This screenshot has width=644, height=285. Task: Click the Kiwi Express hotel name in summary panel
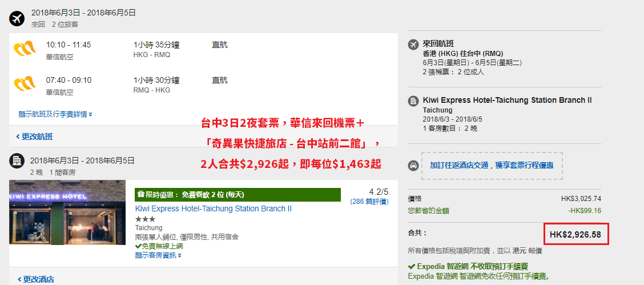tap(507, 100)
